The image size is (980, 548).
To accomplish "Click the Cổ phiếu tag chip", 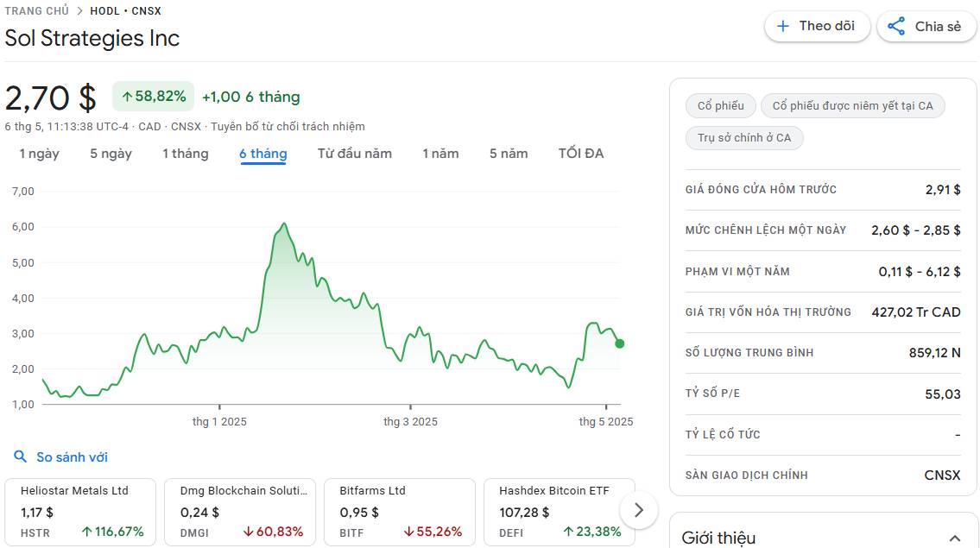I will point(721,105).
